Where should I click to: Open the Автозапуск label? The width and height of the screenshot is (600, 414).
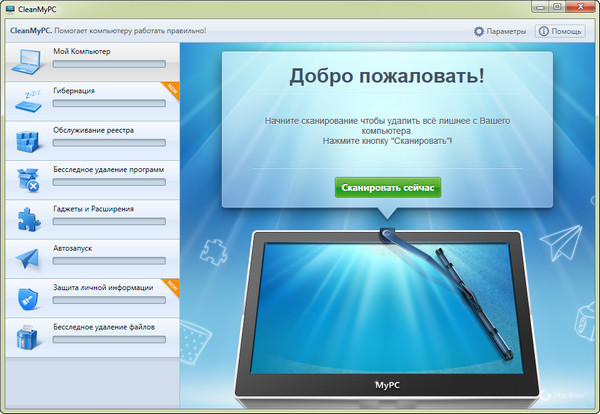[x=73, y=248]
